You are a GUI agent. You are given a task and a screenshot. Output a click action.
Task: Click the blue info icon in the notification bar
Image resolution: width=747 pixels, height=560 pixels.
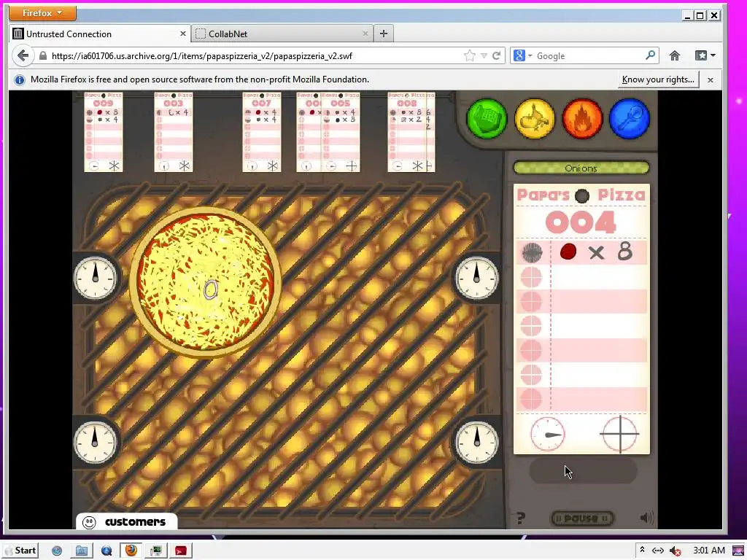[x=20, y=80]
